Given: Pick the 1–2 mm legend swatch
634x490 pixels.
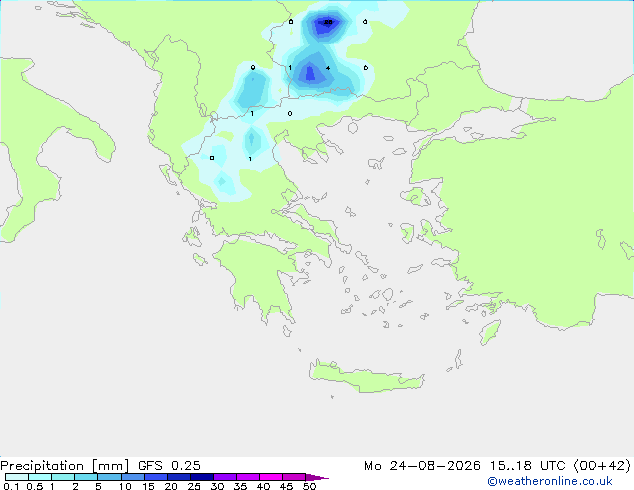Looking at the screenshot, I should 63,477.
